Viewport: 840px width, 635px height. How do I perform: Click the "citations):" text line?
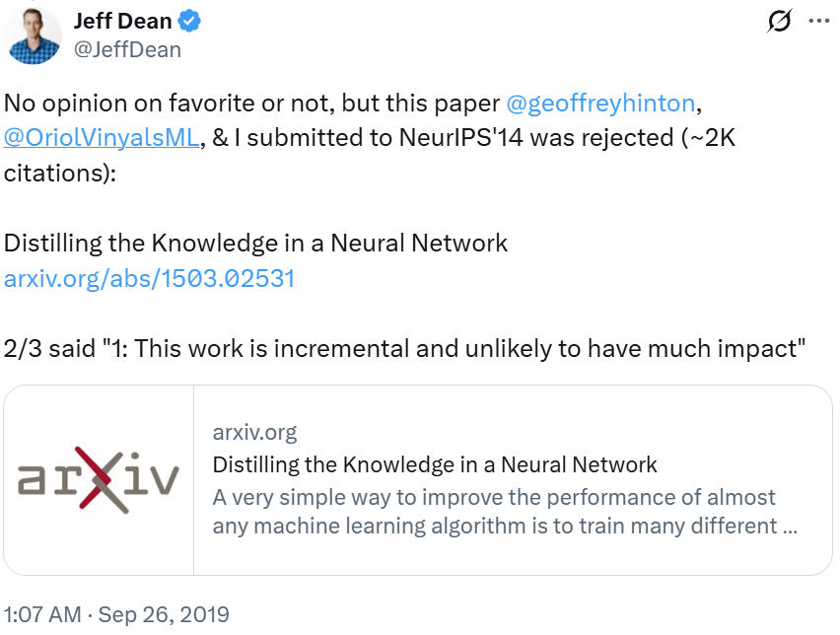tap(60, 174)
